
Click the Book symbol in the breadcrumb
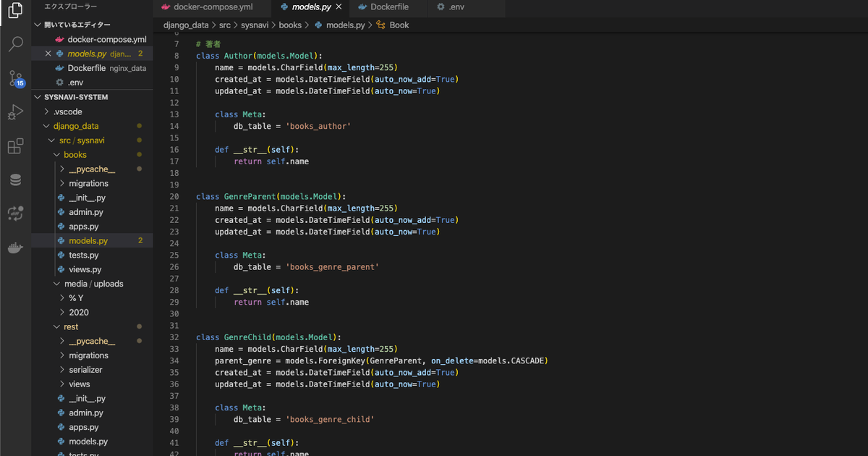click(399, 25)
